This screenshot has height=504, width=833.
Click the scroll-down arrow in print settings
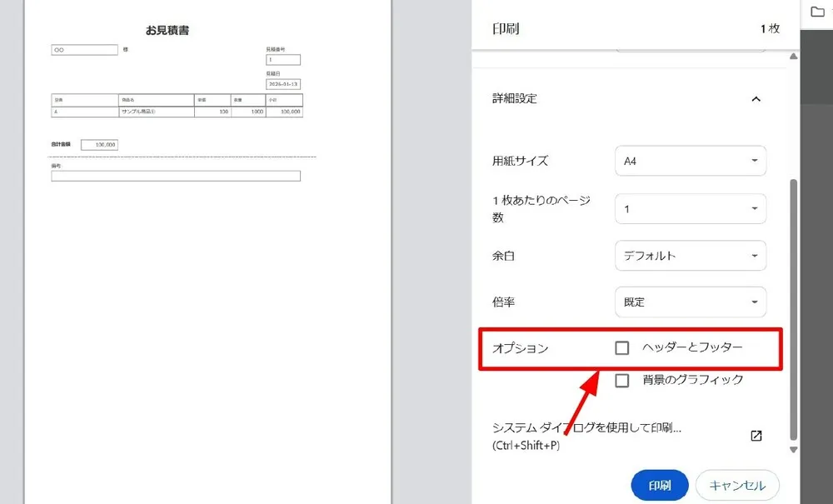(793, 450)
